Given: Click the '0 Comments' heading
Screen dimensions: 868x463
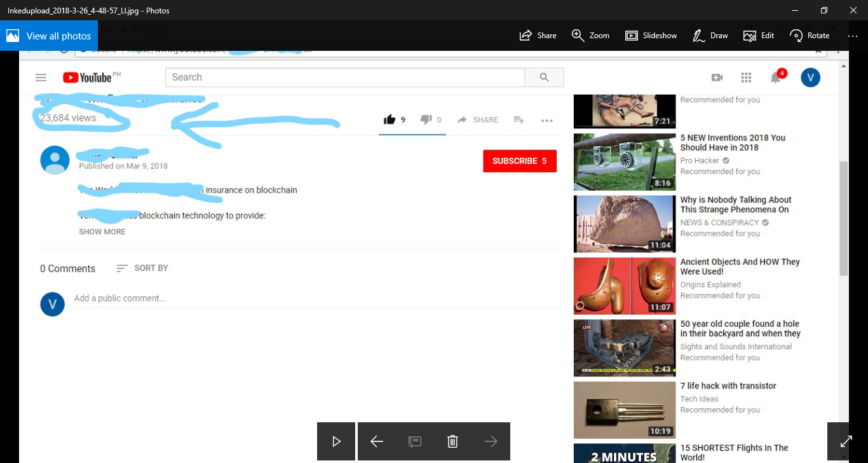Looking at the screenshot, I should click(67, 268).
